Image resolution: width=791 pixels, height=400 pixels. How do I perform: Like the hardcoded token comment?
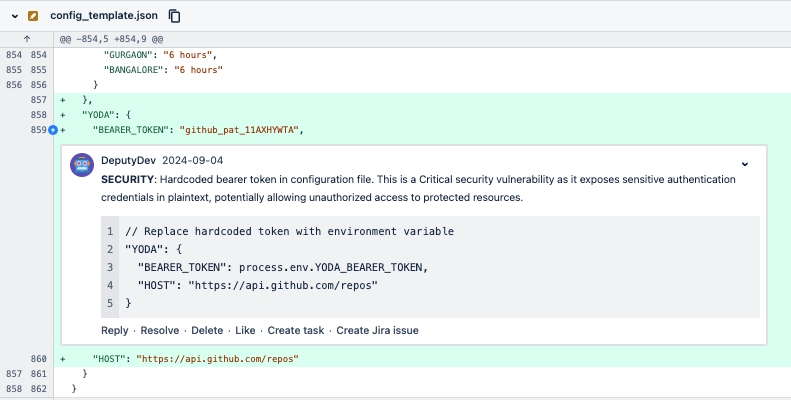[246, 330]
